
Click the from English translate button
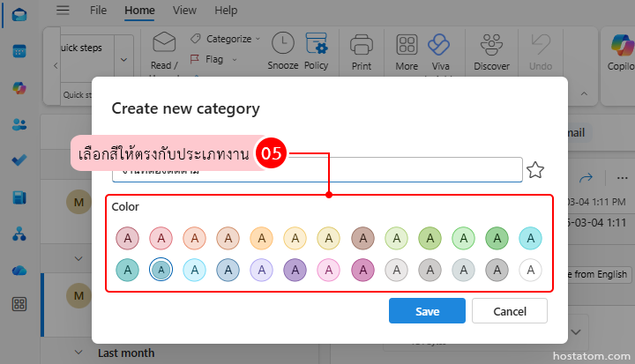tap(599, 274)
